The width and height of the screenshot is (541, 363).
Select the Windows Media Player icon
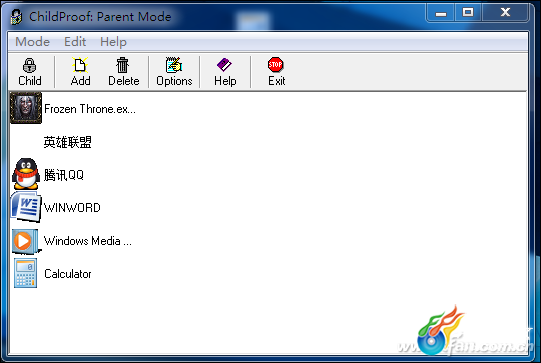tap(26, 241)
